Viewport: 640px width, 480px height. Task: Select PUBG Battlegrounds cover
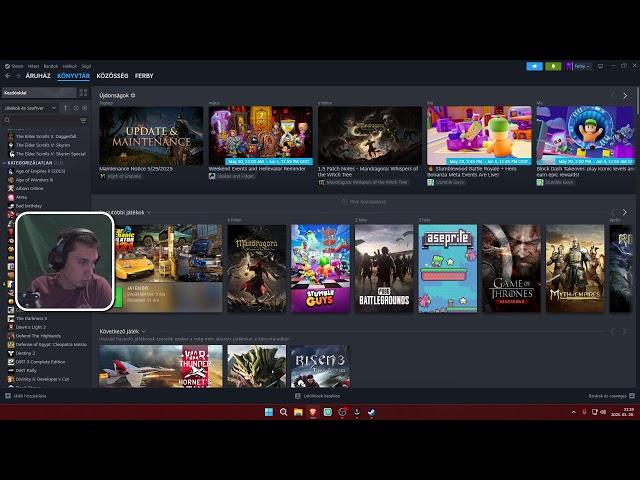click(384, 269)
